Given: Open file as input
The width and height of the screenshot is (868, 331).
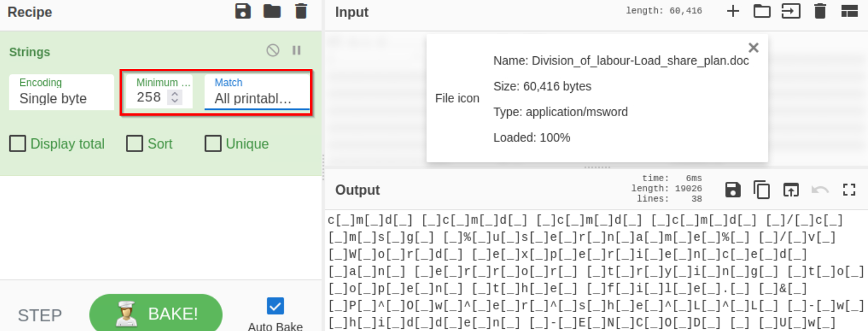Looking at the screenshot, I should [x=791, y=11].
